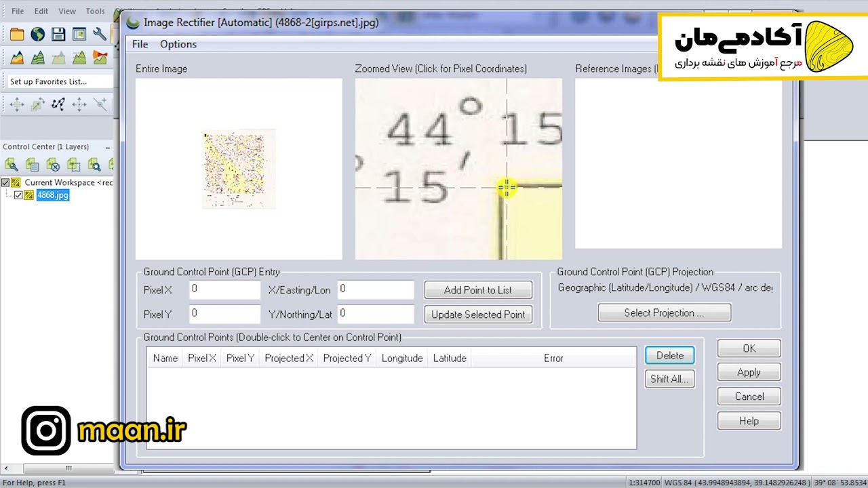Screen dimensions: 868x488
Task: Click the search layer magnifier icon in Control Center
Action: [94, 164]
